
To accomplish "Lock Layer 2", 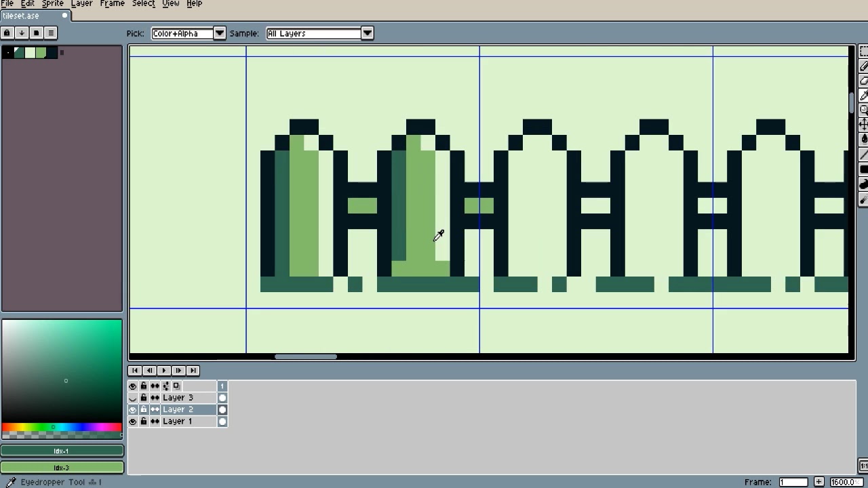I will point(143,409).
